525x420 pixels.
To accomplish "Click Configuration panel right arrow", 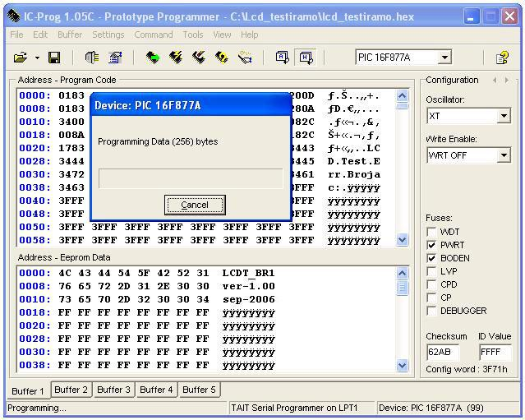I will (507, 80).
